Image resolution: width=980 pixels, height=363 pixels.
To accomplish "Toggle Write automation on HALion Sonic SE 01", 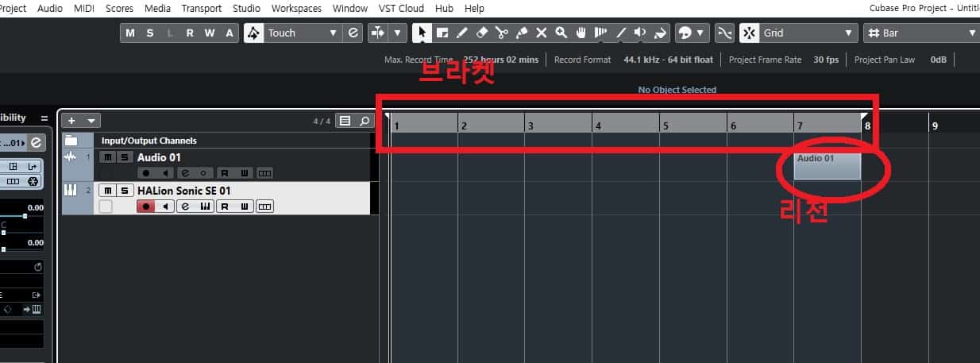I will pyautogui.click(x=245, y=207).
